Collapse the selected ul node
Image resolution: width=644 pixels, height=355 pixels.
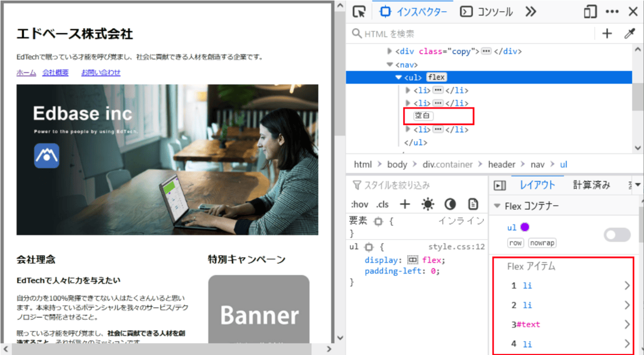click(398, 77)
